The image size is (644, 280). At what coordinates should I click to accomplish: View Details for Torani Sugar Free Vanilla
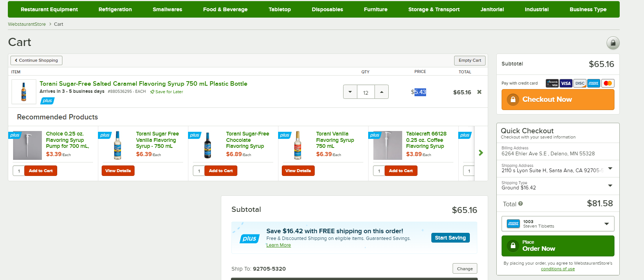(118, 171)
